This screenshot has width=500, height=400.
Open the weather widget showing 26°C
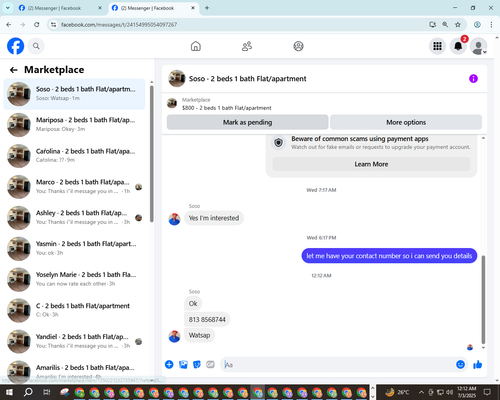(397, 392)
